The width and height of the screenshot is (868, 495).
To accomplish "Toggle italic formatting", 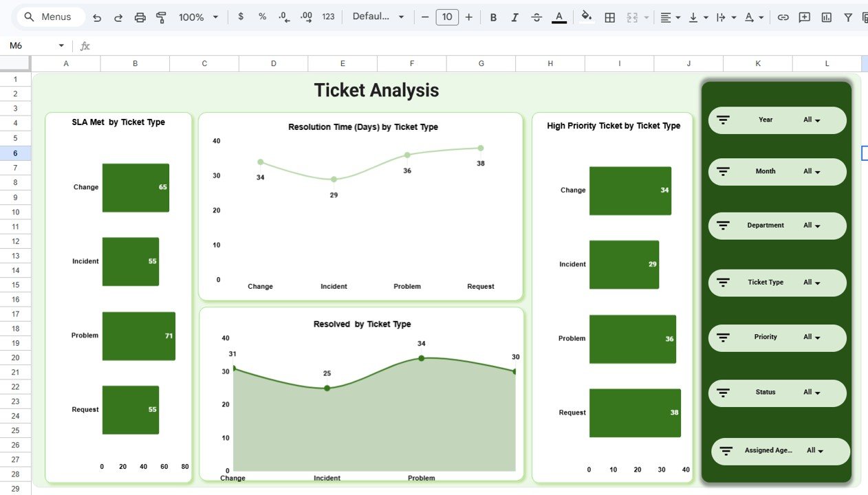I will [x=514, y=16].
